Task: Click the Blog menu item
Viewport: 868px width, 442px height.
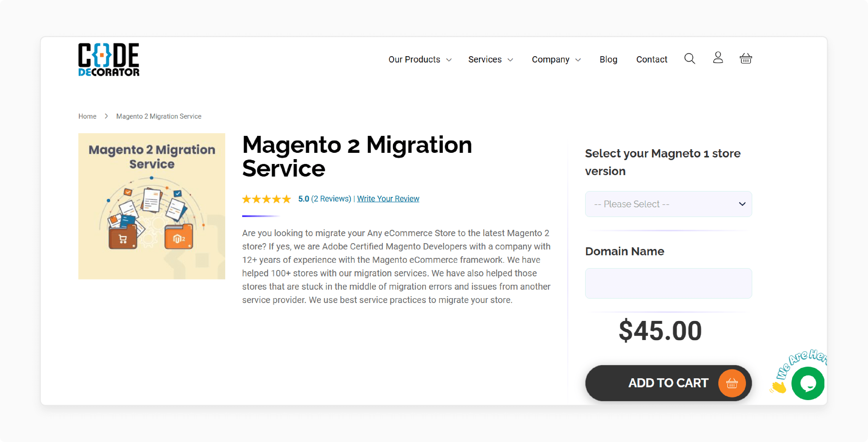Action: pyautogui.click(x=608, y=59)
